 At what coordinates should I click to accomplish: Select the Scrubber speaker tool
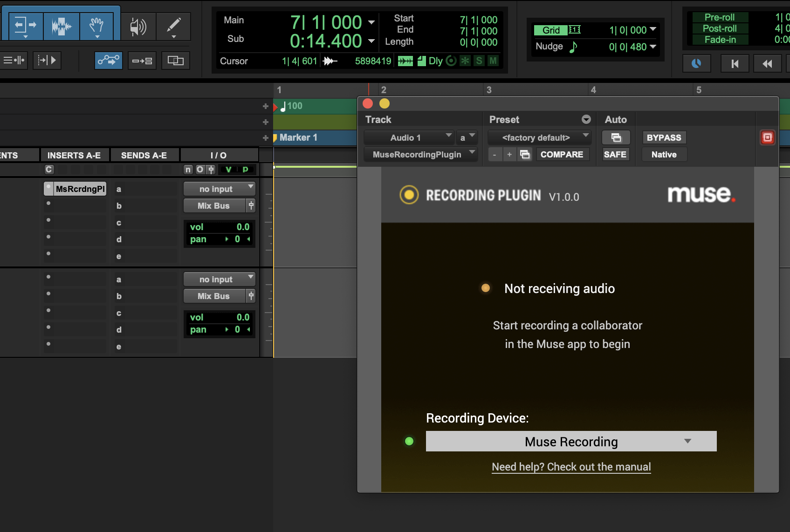coord(138,27)
